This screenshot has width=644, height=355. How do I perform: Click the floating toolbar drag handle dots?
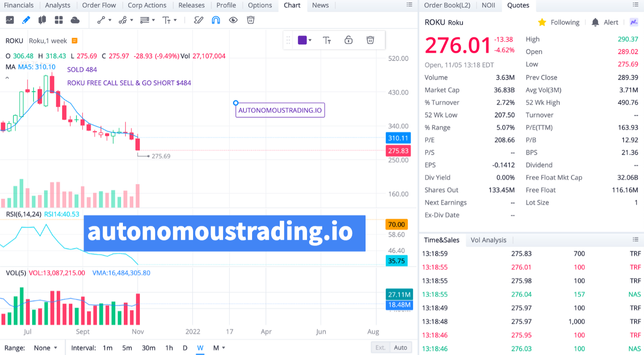288,40
